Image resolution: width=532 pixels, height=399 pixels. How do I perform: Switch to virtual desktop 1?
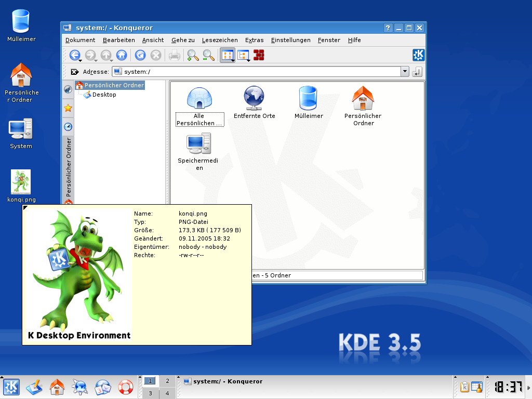pos(150,381)
